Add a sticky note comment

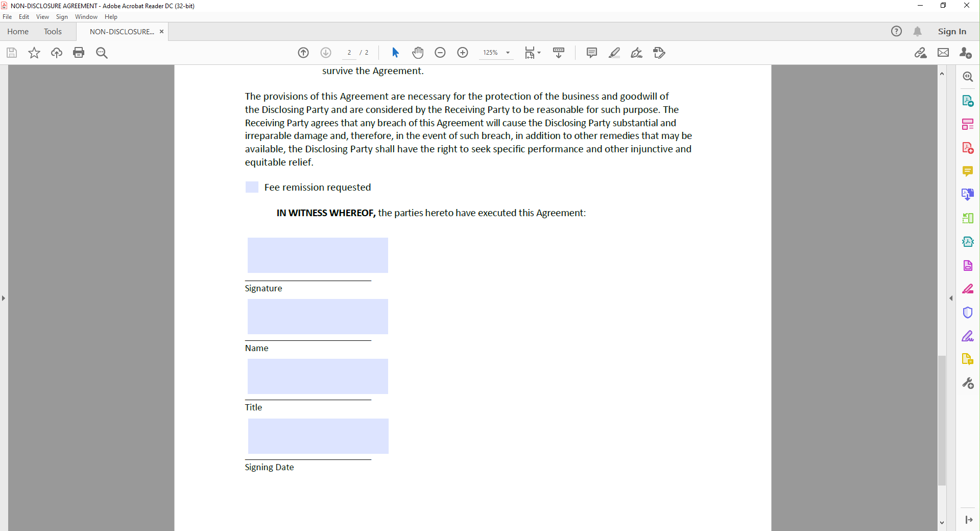point(591,53)
